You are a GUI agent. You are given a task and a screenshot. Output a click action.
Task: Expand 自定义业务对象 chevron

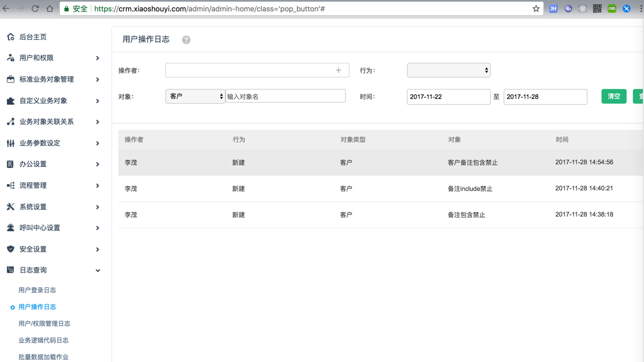coord(98,101)
